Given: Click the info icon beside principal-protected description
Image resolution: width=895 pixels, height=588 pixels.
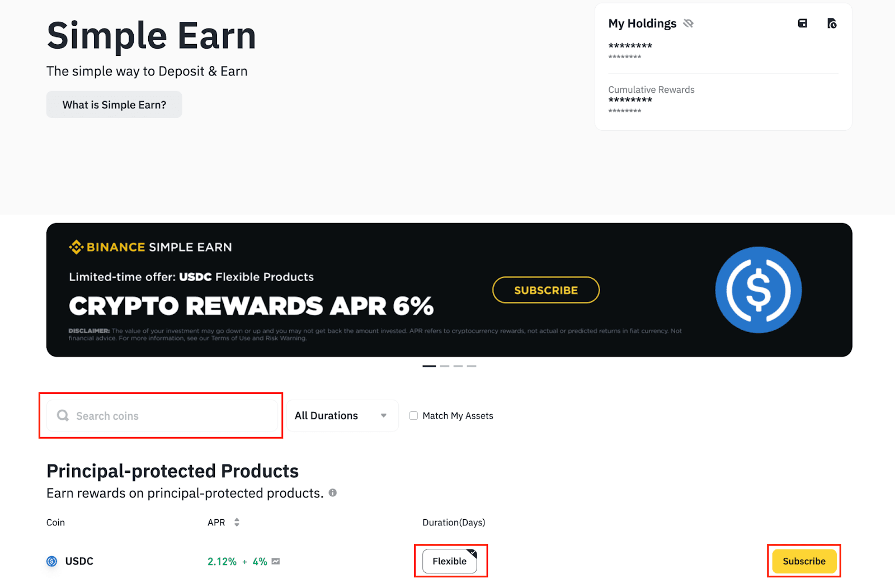Looking at the screenshot, I should coord(333,493).
